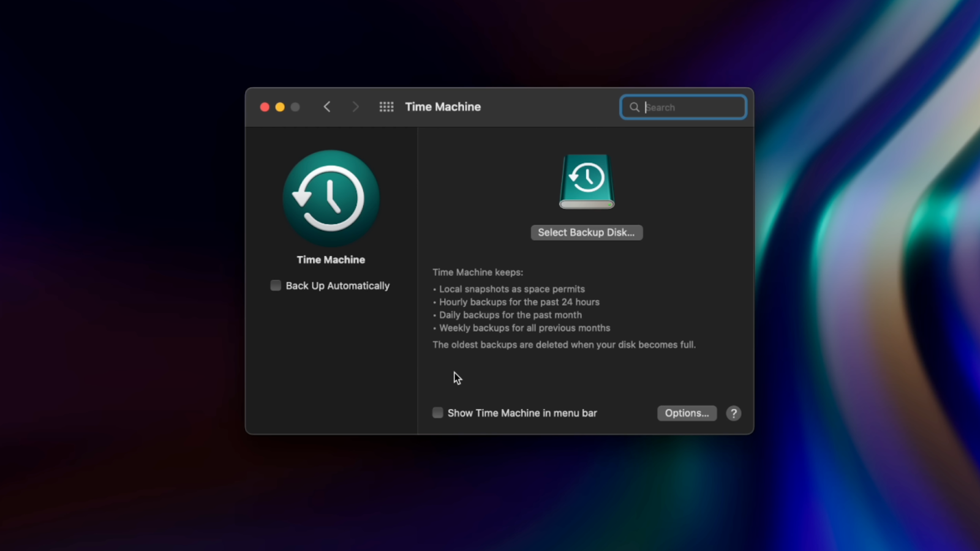
Task: Close the Time Machine window
Action: pos(265,107)
